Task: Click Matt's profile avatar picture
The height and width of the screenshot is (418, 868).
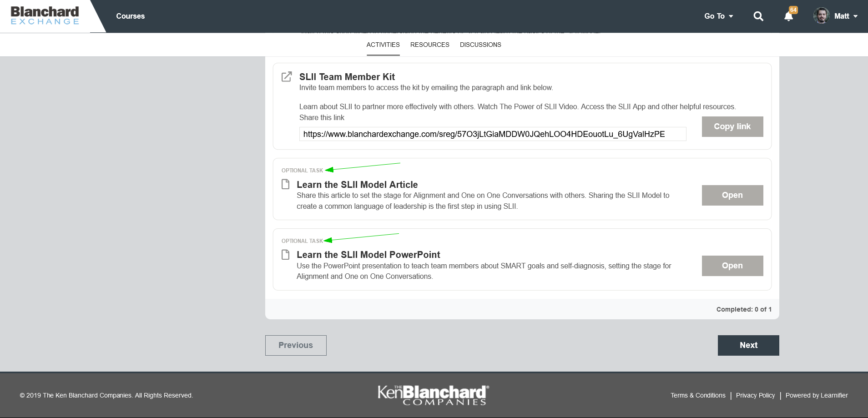Action: click(x=822, y=16)
